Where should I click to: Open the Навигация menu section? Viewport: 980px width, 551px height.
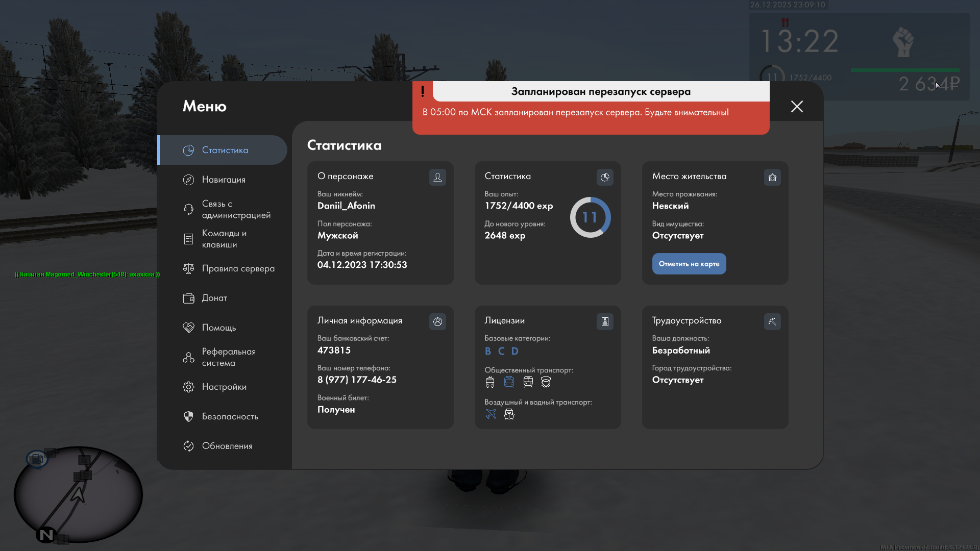[x=224, y=180]
